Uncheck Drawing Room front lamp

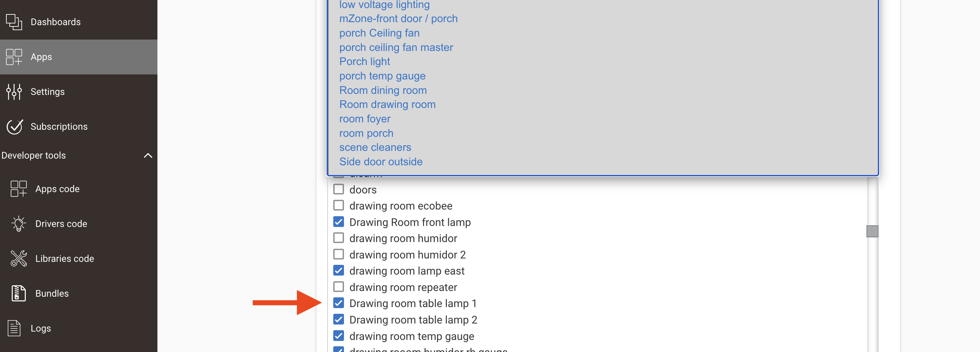pos(339,222)
